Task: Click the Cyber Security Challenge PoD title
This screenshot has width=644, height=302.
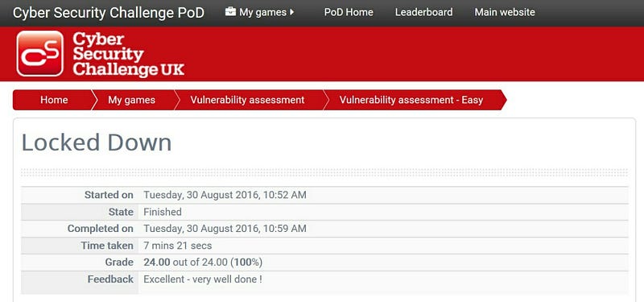Action: [x=109, y=12]
